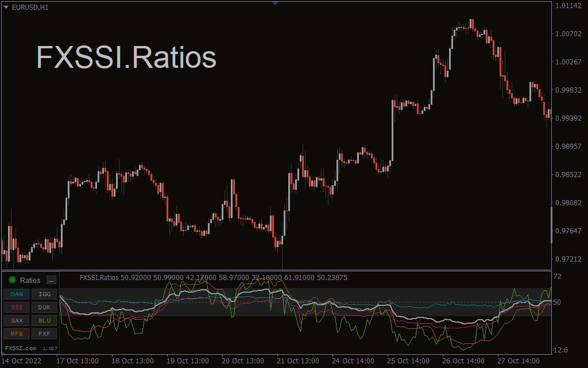
Task: Click the EURUSD,H1 chart symbol label
Action: click(30, 7)
